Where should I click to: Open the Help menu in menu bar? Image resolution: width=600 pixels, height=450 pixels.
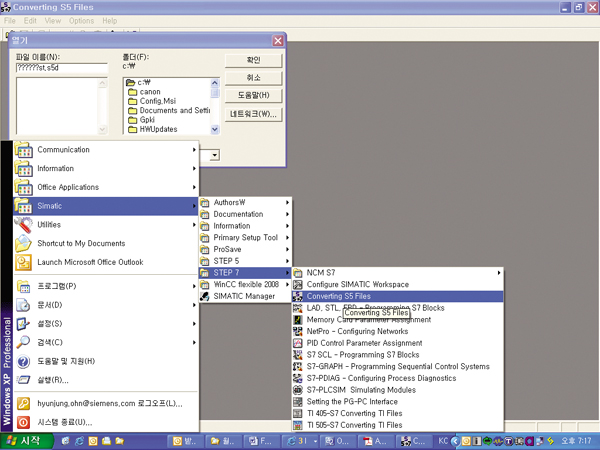(109, 21)
